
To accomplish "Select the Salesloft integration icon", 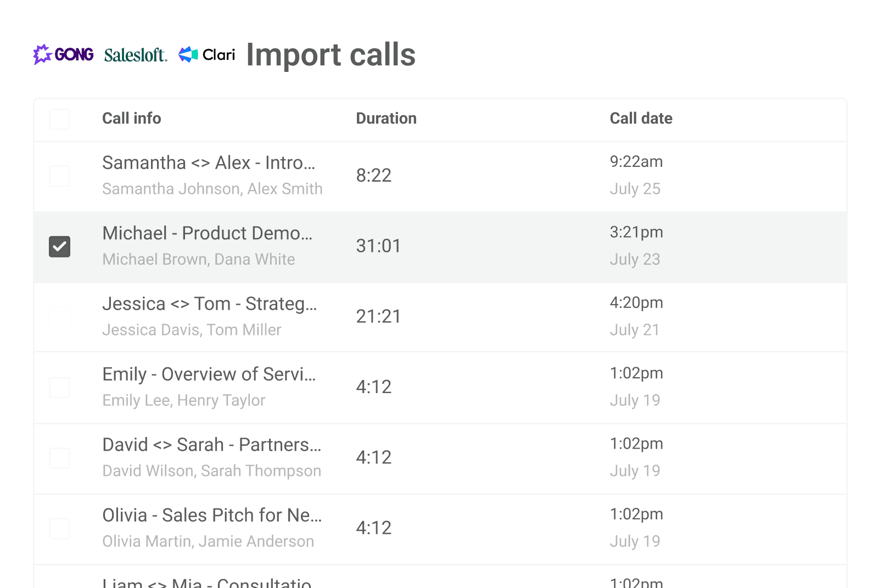I will (x=135, y=54).
